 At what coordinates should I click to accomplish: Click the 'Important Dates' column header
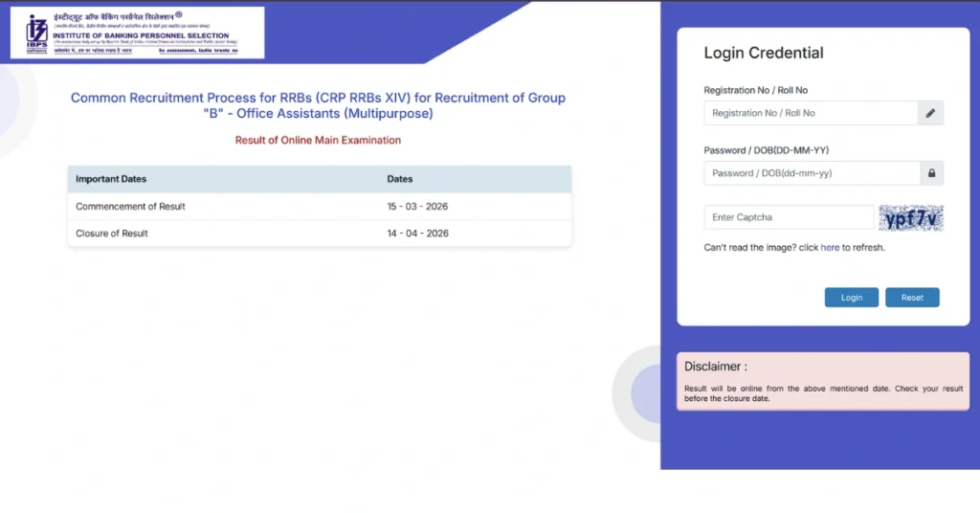111,179
